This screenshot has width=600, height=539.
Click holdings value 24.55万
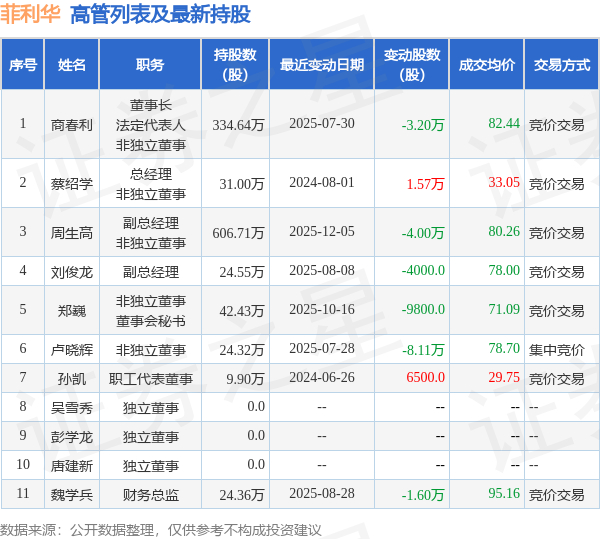242,272
